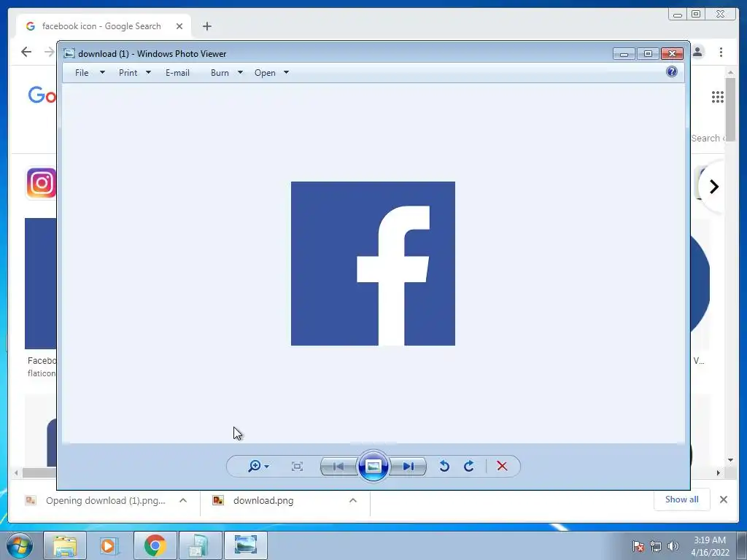Open Photo Viewer help icon
Viewport: 747px width, 560px height.
(x=672, y=72)
